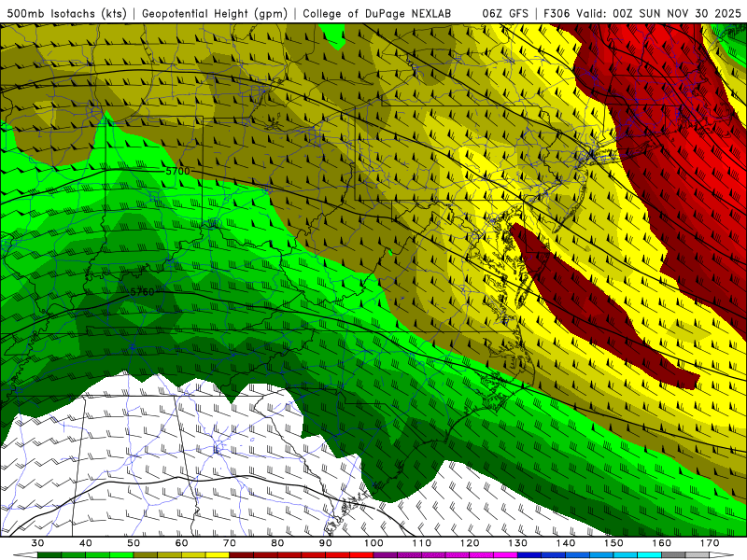Click the dark gray swatch starting at 160 kts
This screenshot has width=747, height=560.
pyautogui.click(x=673, y=554)
